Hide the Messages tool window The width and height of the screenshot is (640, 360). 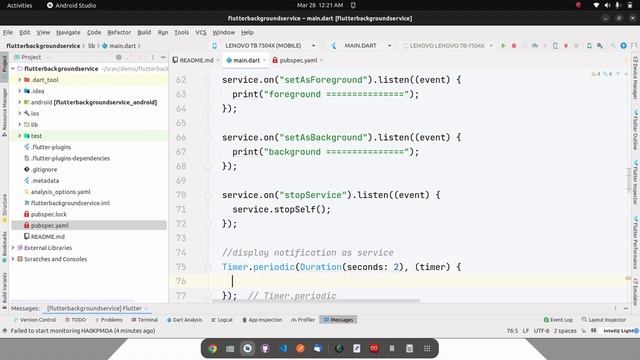[626, 309]
